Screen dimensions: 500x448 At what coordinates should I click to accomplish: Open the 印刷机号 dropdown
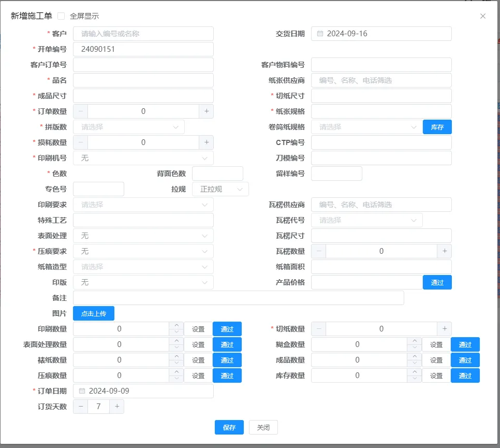point(143,158)
